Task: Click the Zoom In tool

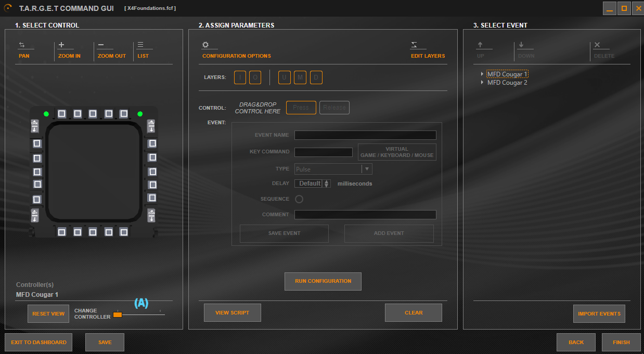Action: (69, 50)
